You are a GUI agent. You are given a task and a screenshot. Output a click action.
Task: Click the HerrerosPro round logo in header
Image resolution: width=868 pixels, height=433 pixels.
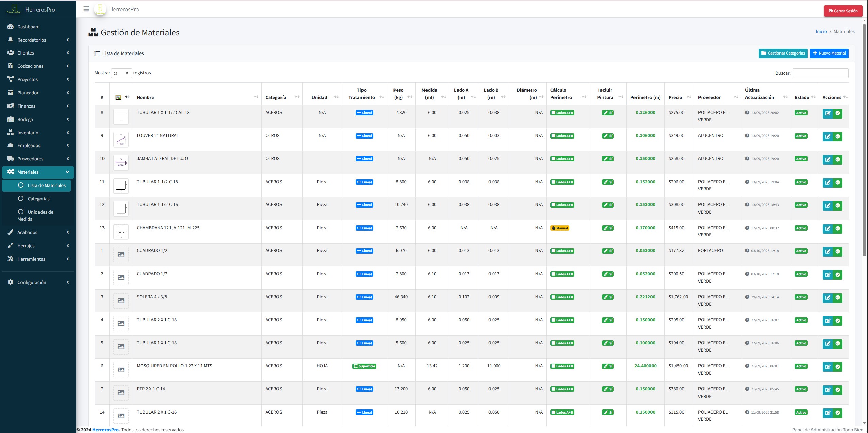[100, 10]
